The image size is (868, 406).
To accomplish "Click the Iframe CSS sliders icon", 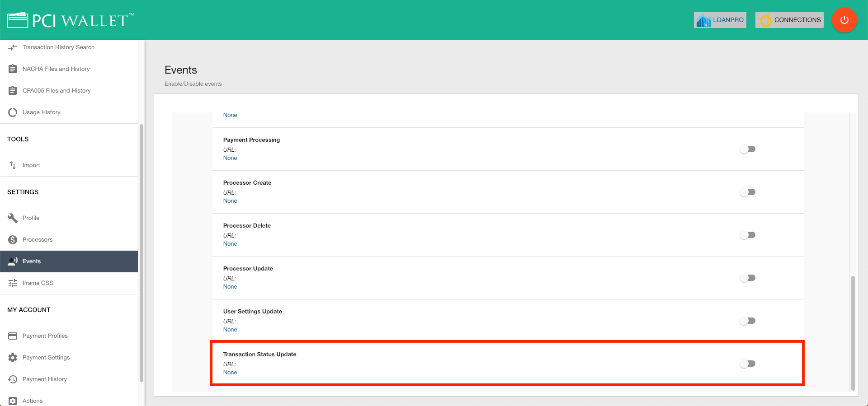I will [13, 283].
